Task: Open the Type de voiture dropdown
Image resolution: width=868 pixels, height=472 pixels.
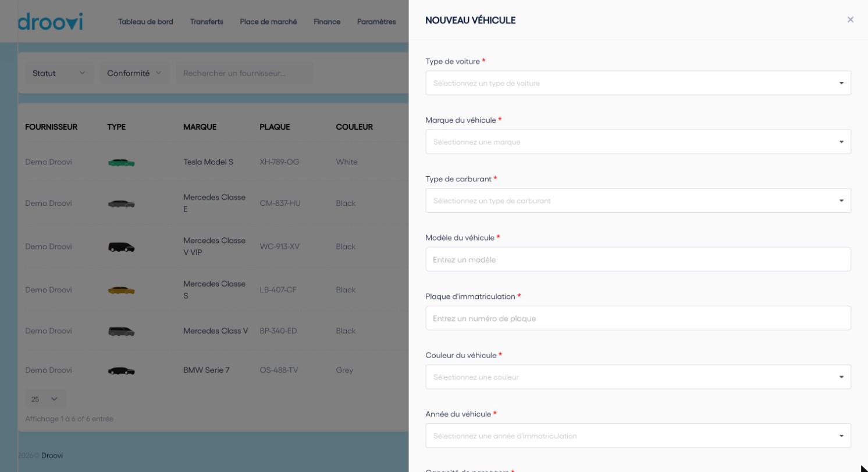Action: (x=638, y=83)
